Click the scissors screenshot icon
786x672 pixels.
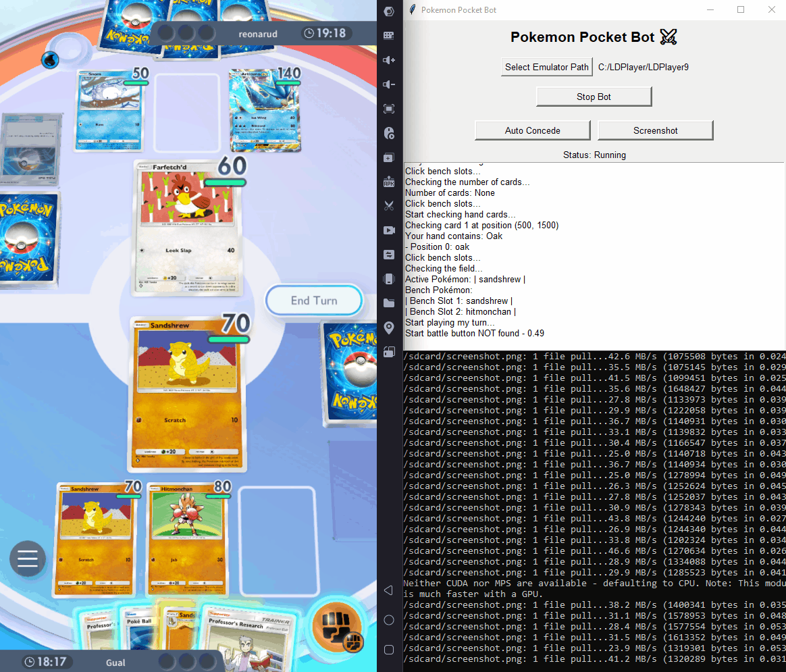click(x=389, y=206)
